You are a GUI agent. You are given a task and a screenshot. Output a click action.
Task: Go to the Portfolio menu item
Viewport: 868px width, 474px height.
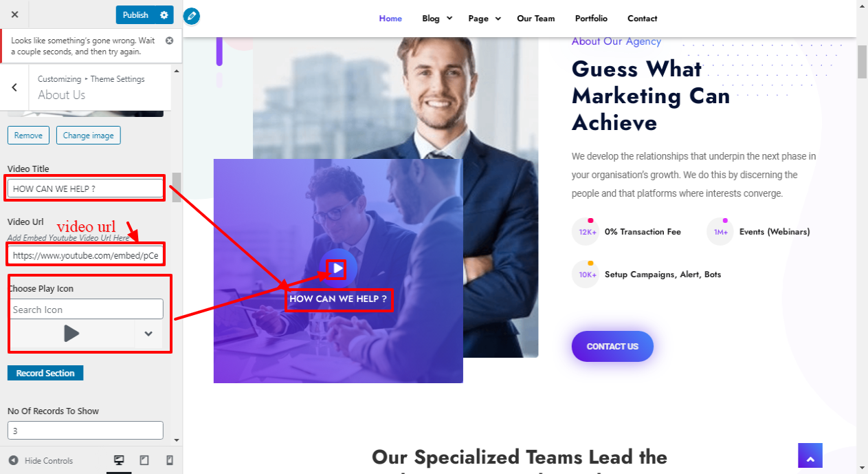coord(591,19)
